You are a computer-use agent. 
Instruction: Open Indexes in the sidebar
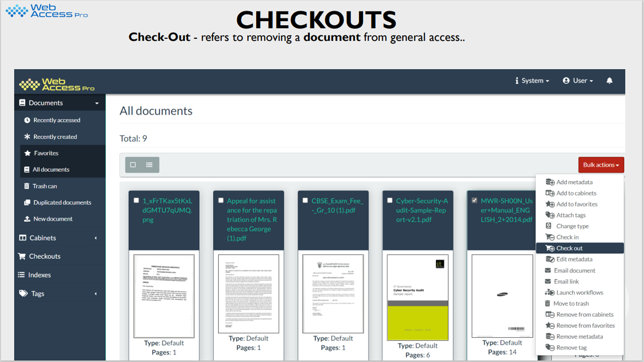(x=39, y=275)
